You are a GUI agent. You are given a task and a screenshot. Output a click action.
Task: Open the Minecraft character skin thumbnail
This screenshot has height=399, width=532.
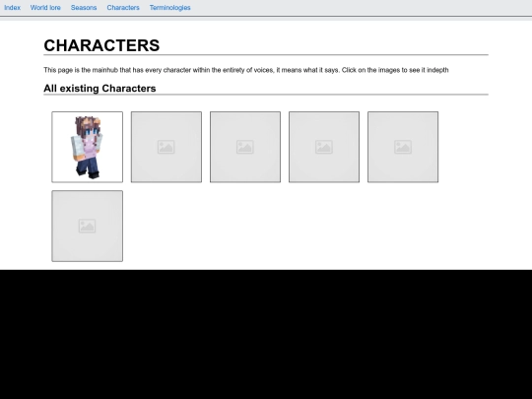point(88,147)
